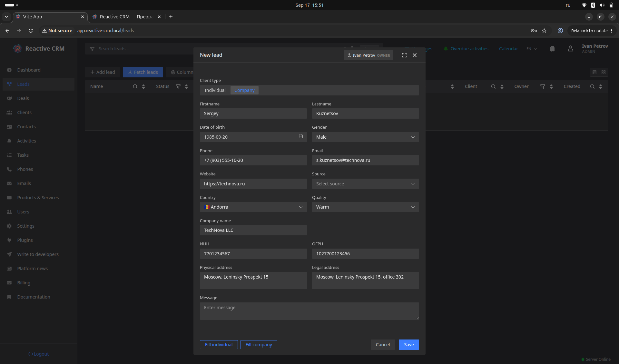Select Individual client type
Screen dimensions: 619x364
215,90
